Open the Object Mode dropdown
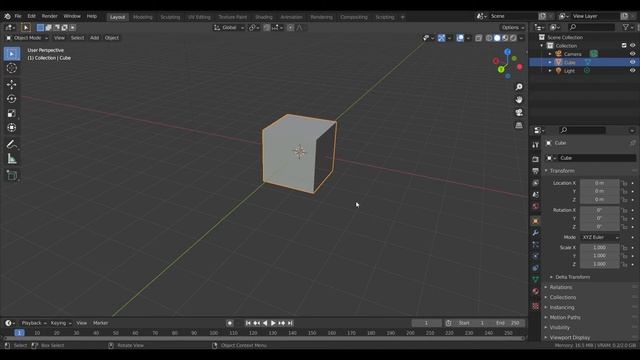 (27, 38)
